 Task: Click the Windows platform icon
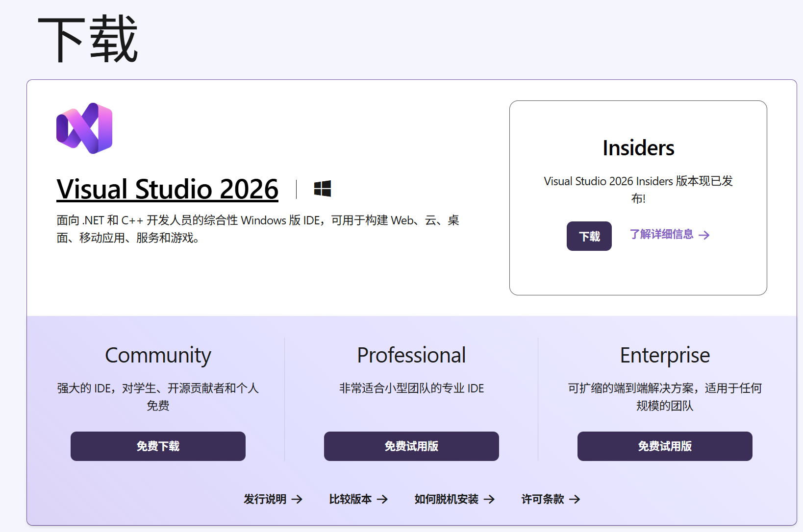tap(322, 189)
